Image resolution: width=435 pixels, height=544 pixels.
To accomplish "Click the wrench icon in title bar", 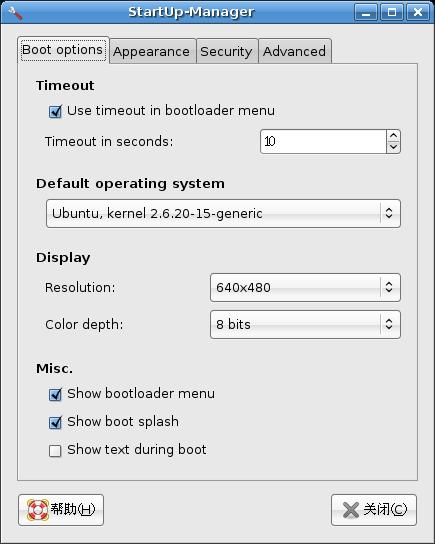I will [15, 13].
